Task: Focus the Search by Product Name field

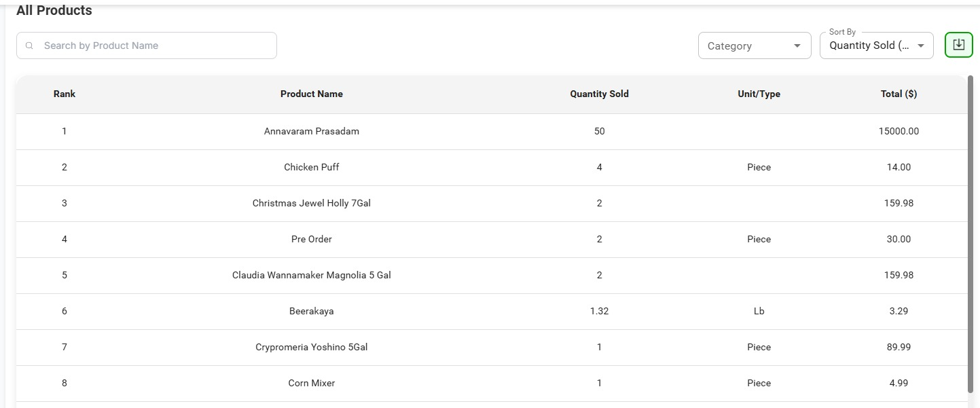Action: coord(153,45)
